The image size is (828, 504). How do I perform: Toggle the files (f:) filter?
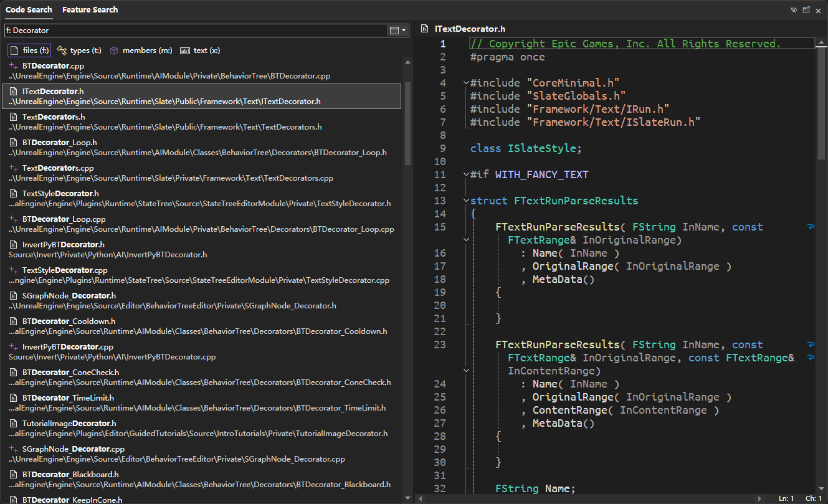pyautogui.click(x=29, y=50)
